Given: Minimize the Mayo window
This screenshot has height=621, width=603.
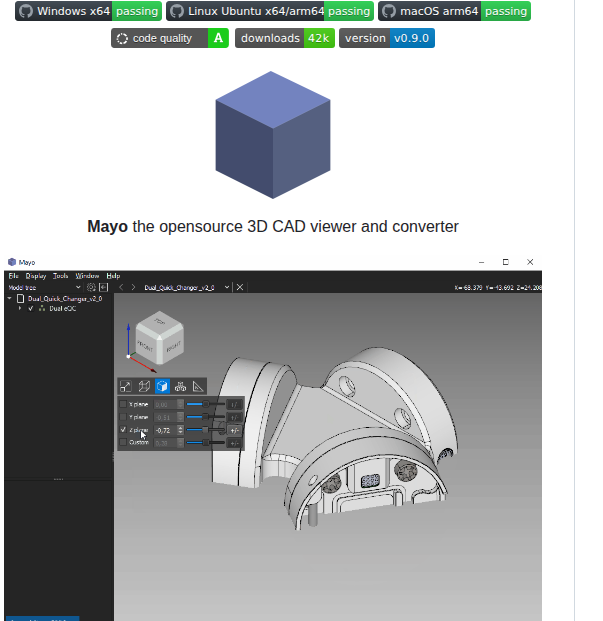Looking at the screenshot, I should pos(481,262).
